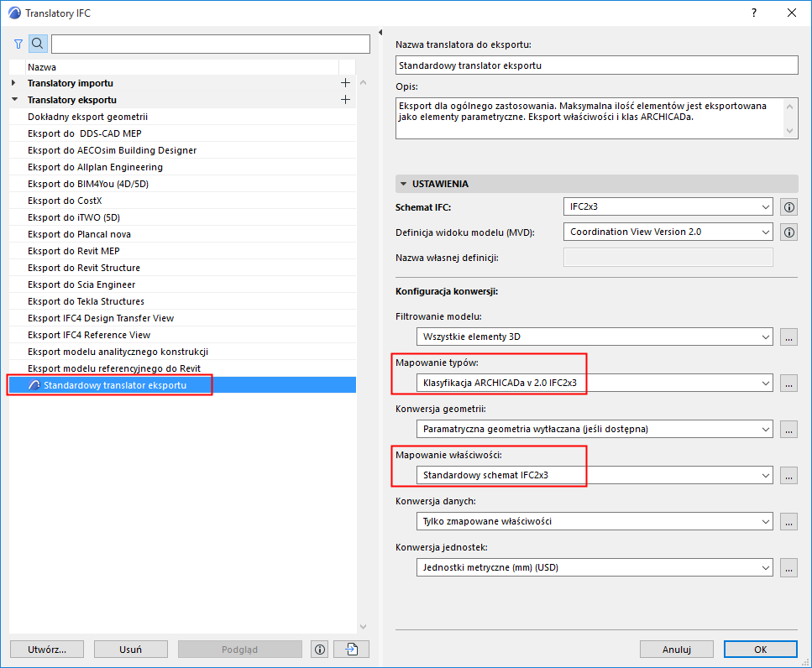Screen dimensions: 812x668
Task: Select Eksport IFC4 Reference View
Action: [x=182, y=336]
